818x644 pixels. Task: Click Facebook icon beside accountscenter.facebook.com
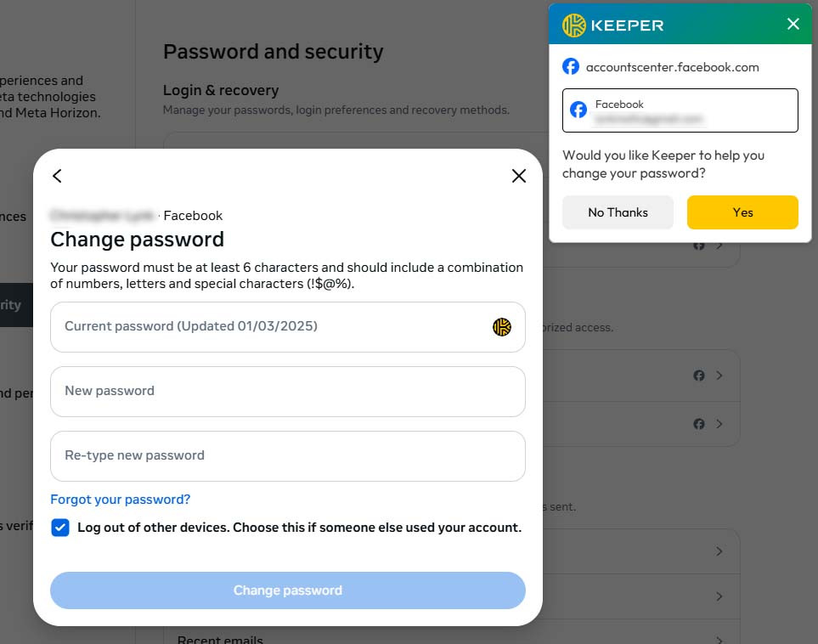571,67
